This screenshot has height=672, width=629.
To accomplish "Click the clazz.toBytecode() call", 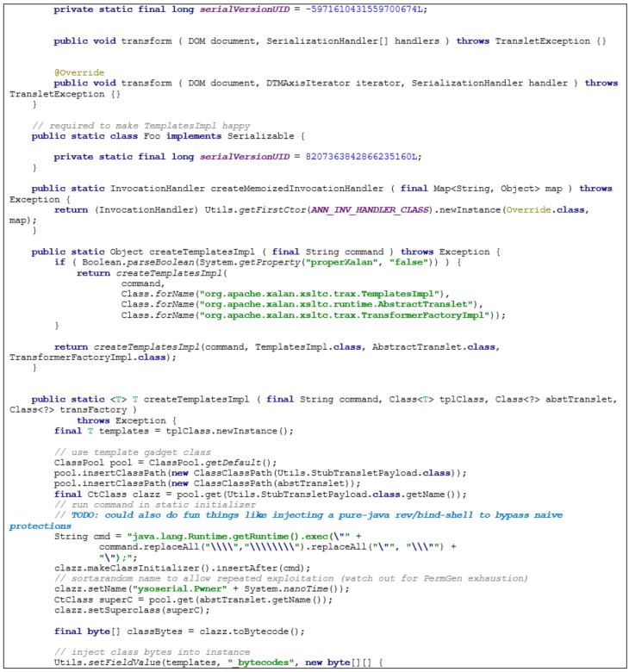I will (252, 632).
